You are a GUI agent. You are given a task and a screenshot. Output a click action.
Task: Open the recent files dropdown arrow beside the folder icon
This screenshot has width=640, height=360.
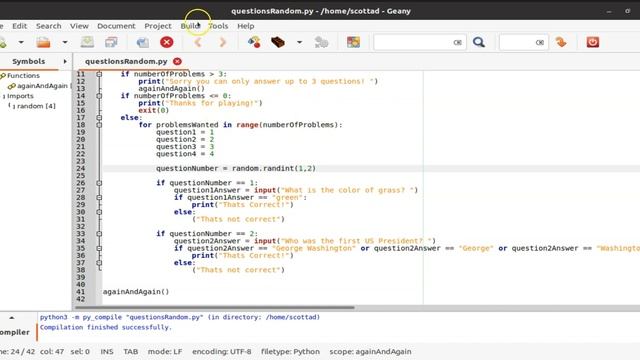tap(64, 42)
